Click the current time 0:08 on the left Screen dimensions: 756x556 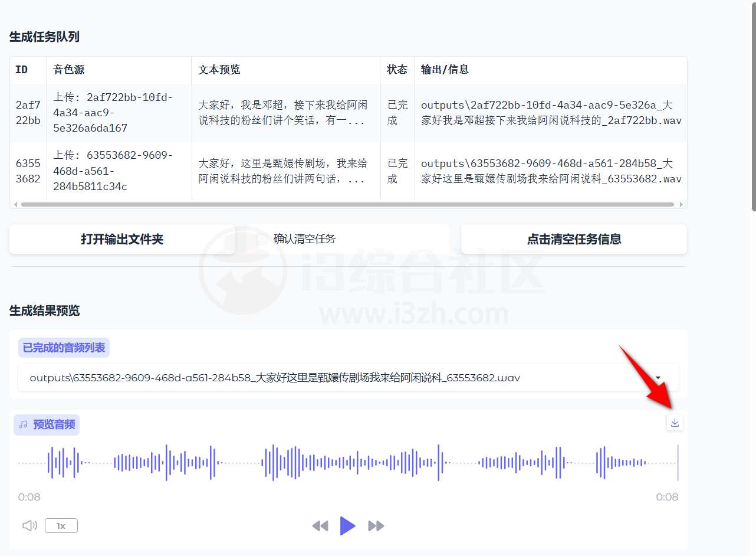click(29, 497)
